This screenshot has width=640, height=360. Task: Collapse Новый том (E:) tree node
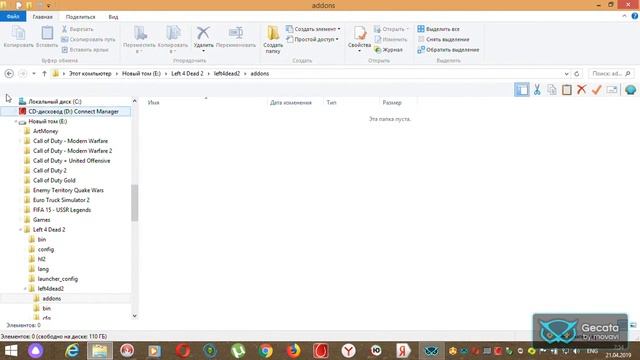pyautogui.click(x=16, y=122)
